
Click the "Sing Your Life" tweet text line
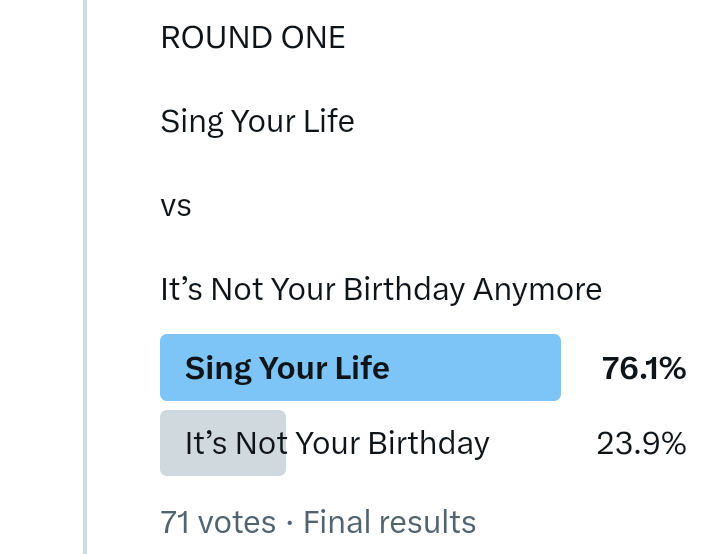257,122
